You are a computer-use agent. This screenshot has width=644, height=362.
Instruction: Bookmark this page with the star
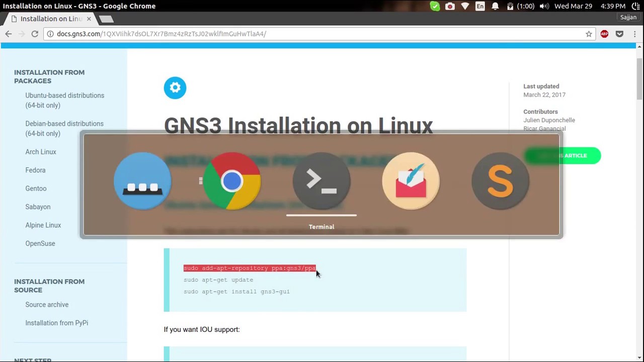[589, 34]
